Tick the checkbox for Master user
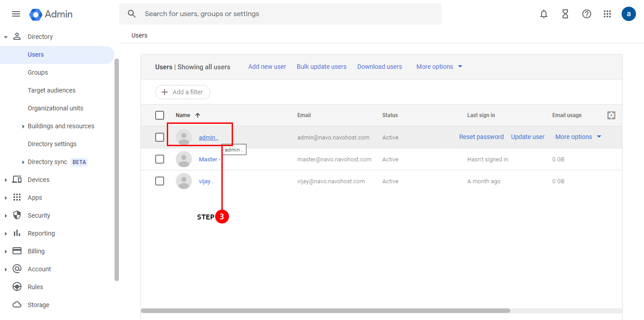Image resolution: width=644 pixels, height=320 pixels. [160, 159]
